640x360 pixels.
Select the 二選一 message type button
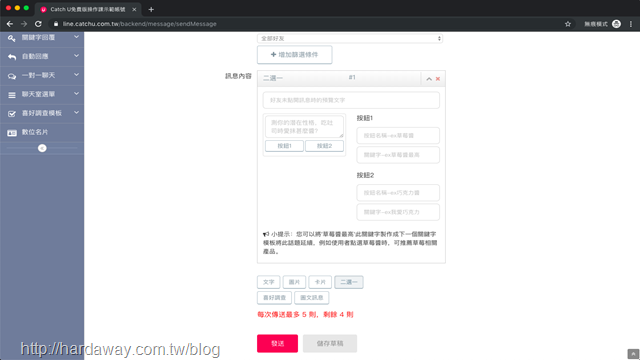point(349,282)
